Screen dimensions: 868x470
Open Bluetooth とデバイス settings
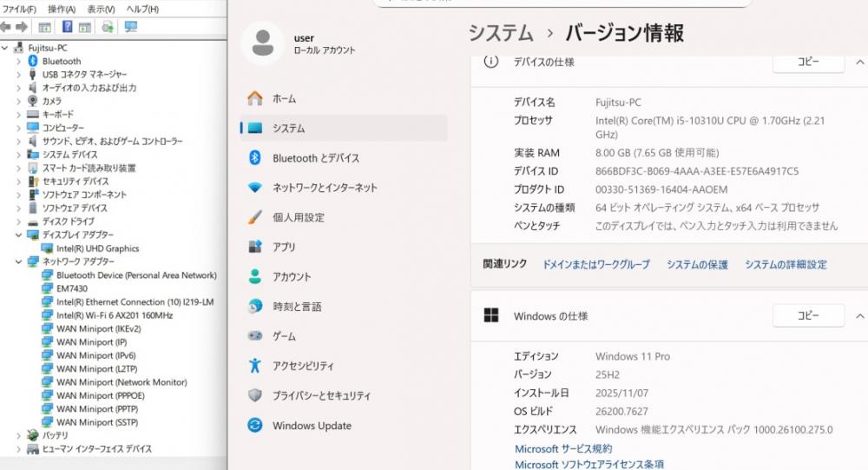point(343,158)
